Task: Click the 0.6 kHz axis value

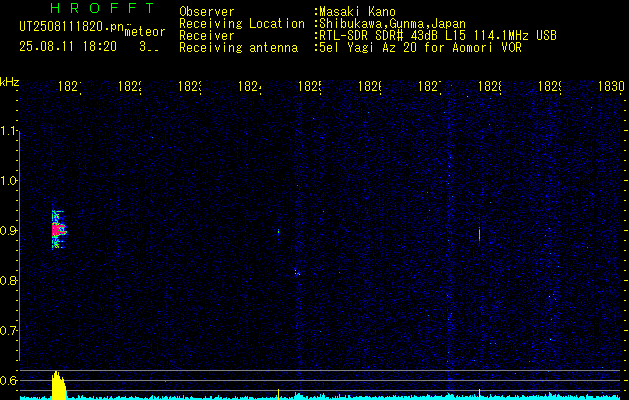Action: [x=8, y=380]
